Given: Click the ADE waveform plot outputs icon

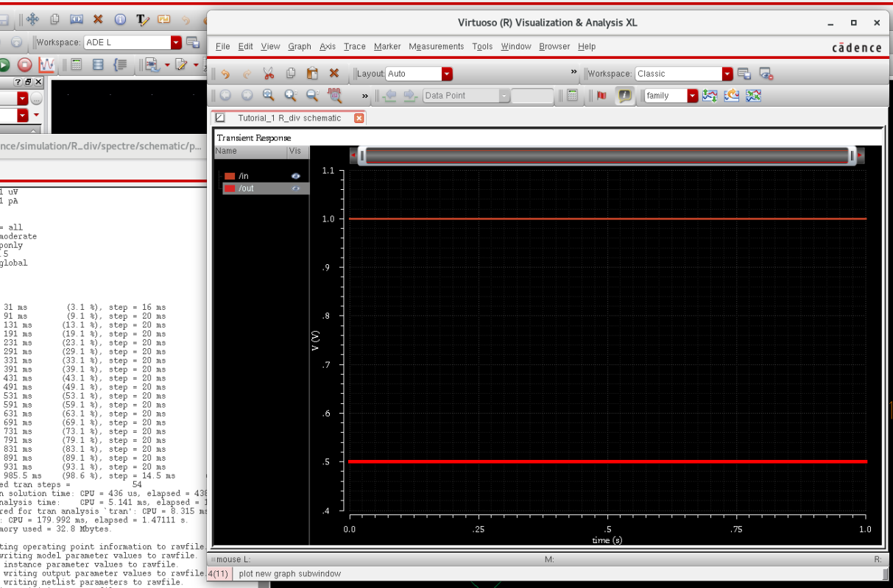Looking at the screenshot, I should click(x=46, y=65).
